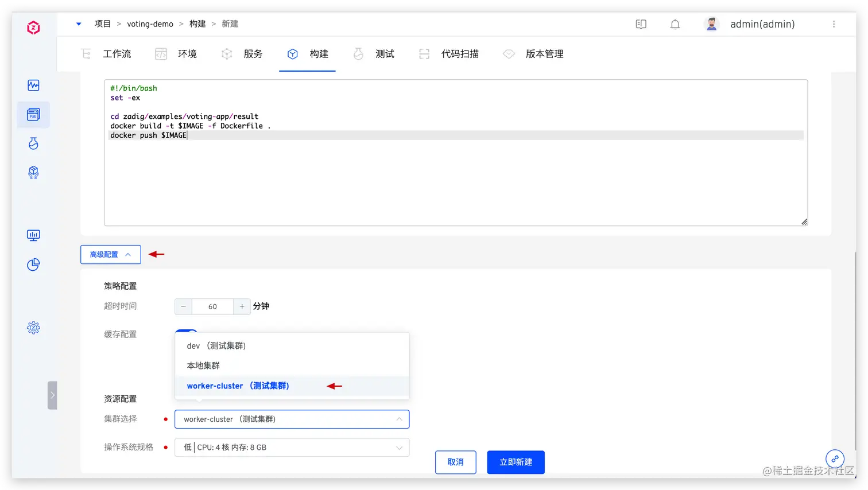Click the voting-demo breadcrumb link
This screenshot has height=490, width=868.
[x=150, y=24]
